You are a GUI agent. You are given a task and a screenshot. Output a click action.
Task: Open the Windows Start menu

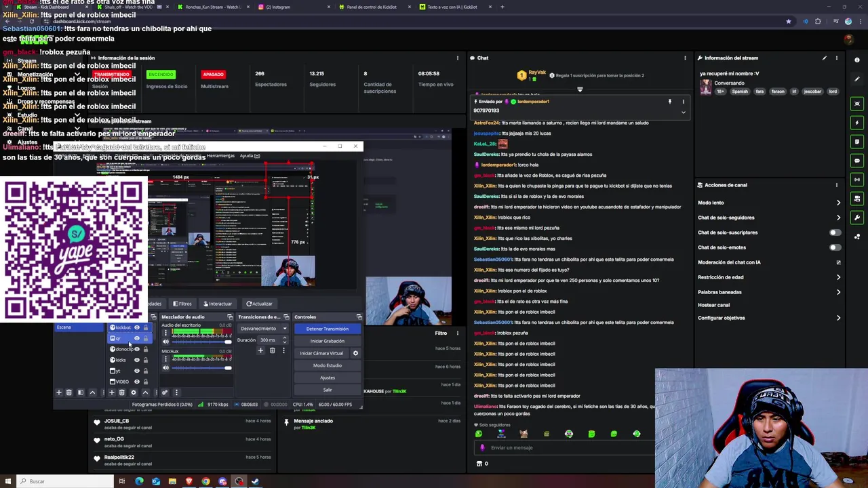8,481
